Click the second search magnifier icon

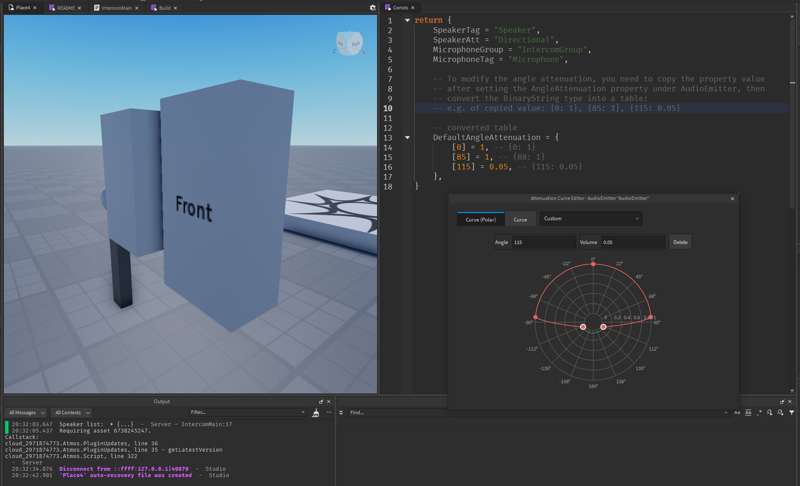[780, 413]
